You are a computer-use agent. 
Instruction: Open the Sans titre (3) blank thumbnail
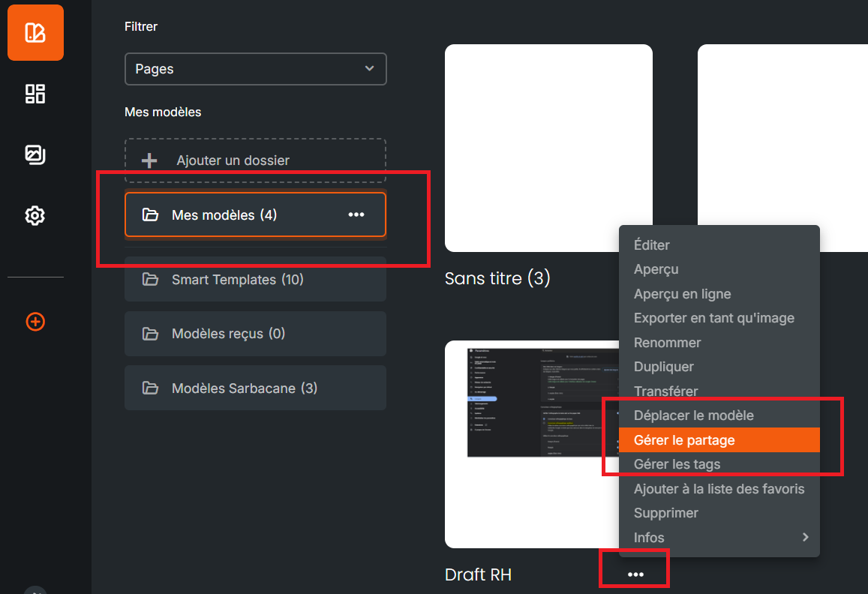[548, 148]
